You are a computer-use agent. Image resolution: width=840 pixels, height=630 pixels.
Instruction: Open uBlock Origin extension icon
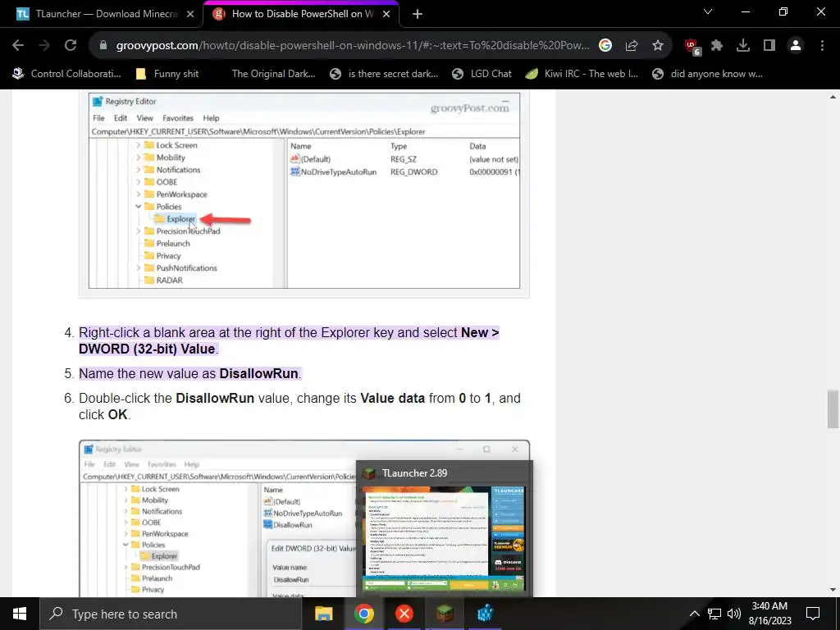692,46
